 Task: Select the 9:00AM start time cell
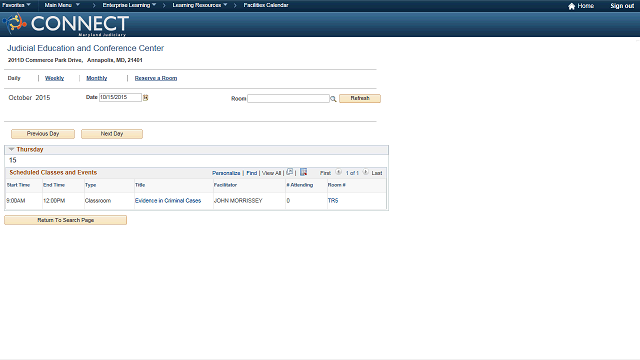click(16, 201)
